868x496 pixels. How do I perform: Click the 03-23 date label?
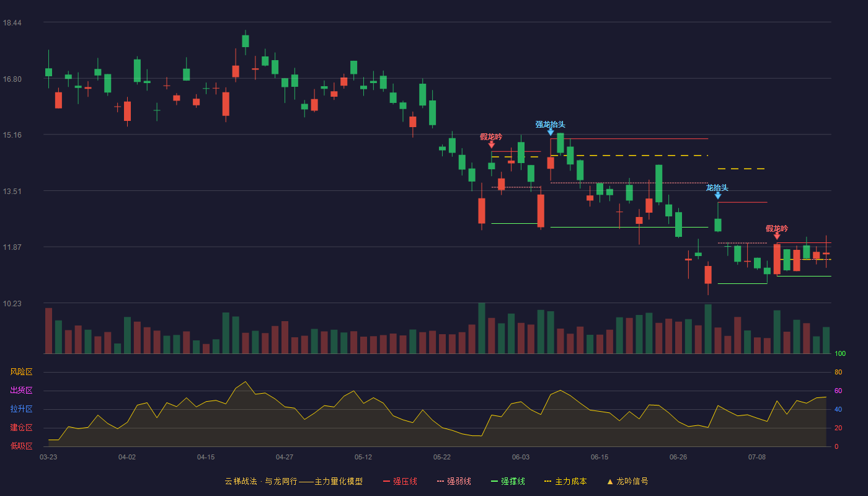(48, 457)
